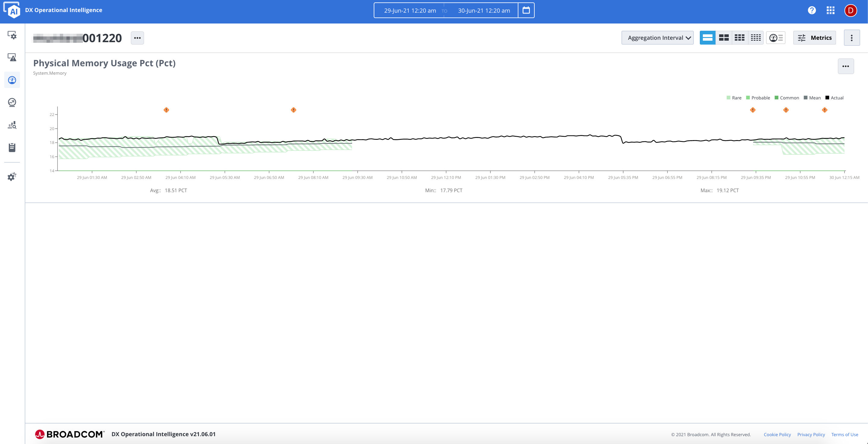Image resolution: width=868 pixels, height=444 pixels.
Task: Click the first orange anomaly marker
Action: pyautogui.click(x=166, y=110)
